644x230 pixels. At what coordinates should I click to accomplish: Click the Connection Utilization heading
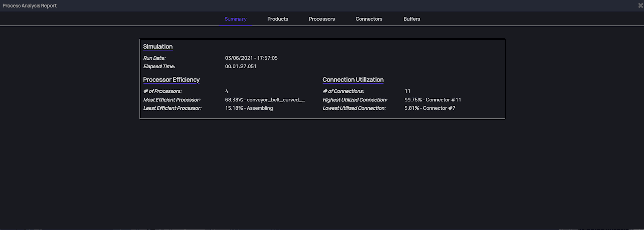click(353, 80)
